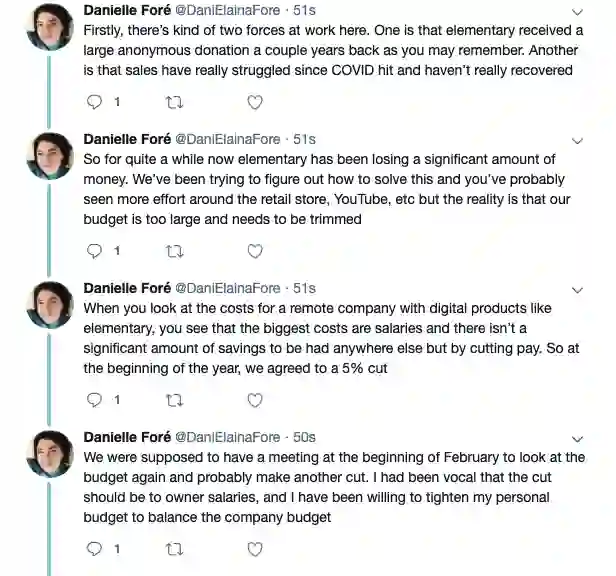Image resolution: width=616 pixels, height=576 pixels.
Task: Like the 5% cut tweet
Action: 255,400
